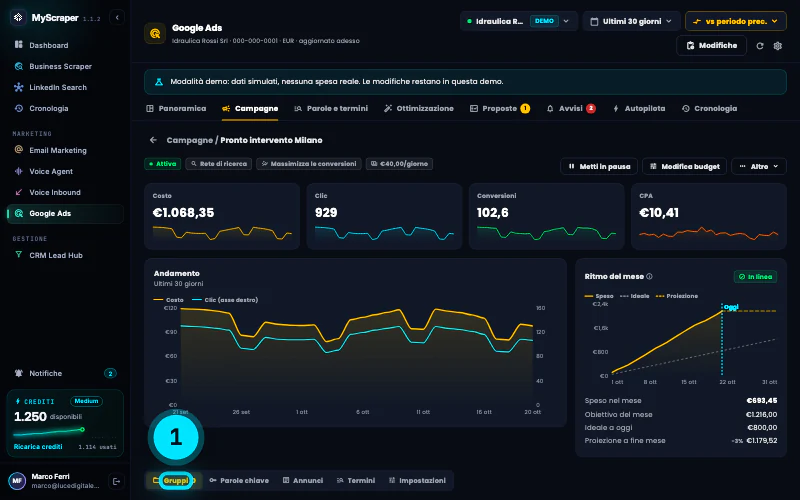Open the vs periodo prec. comparison dropdown
This screenshot has width=800, height=500.
click(x=736, y=21)
